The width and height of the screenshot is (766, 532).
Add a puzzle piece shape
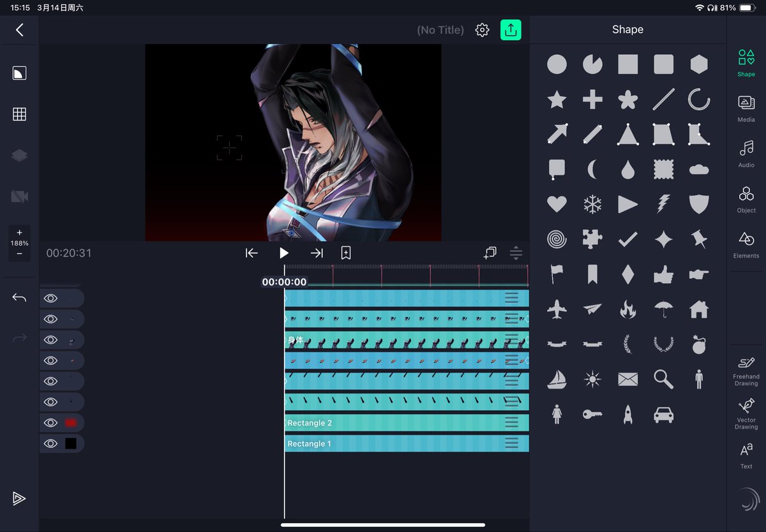click(x=592, y=239)
